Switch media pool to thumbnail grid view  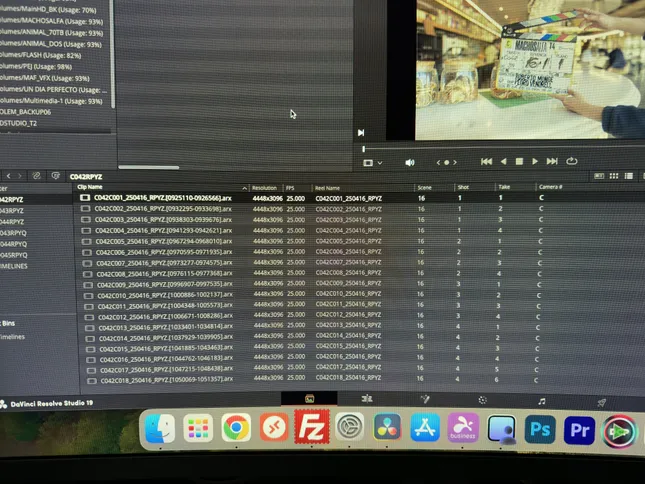614,176
